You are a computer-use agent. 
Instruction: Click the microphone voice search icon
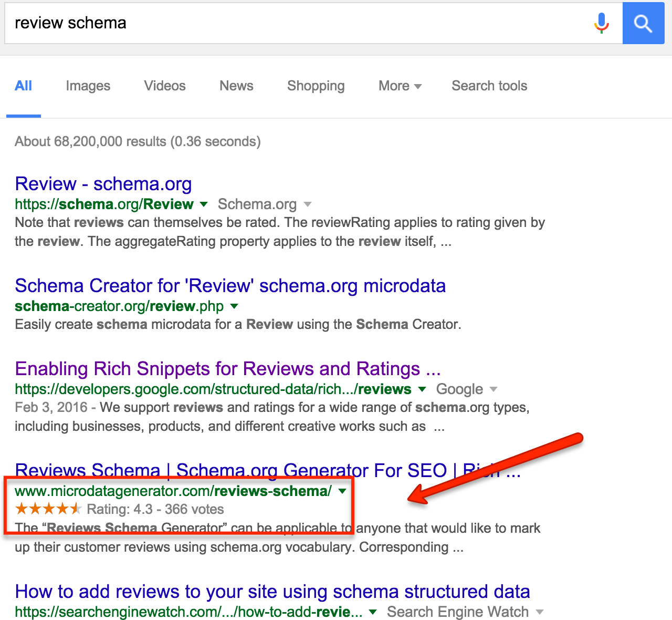coord(602,23)
